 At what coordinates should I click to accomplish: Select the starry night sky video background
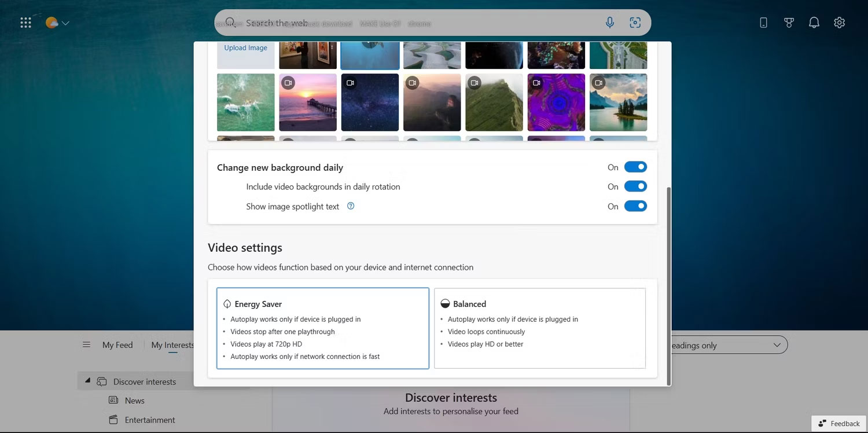[370, 102]
